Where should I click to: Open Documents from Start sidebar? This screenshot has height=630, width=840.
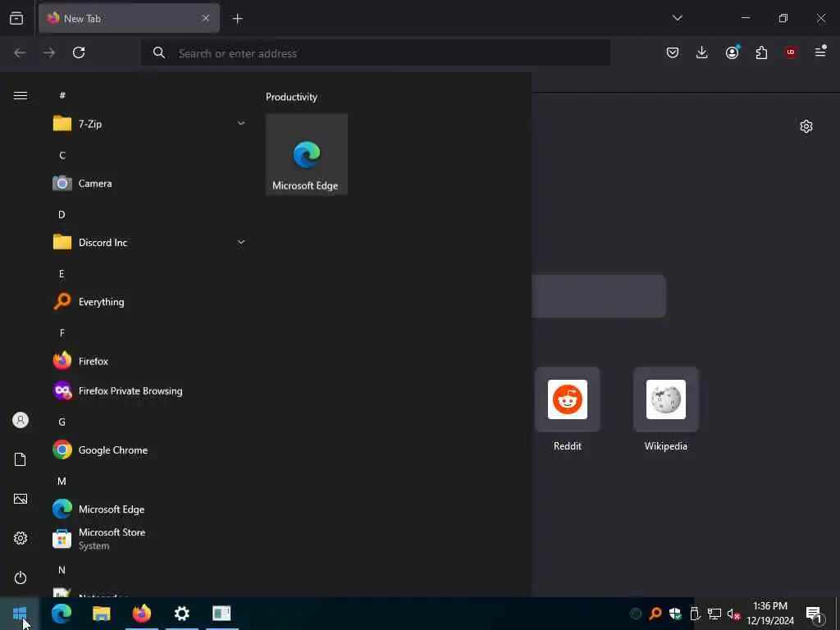(x=21, y=459)
